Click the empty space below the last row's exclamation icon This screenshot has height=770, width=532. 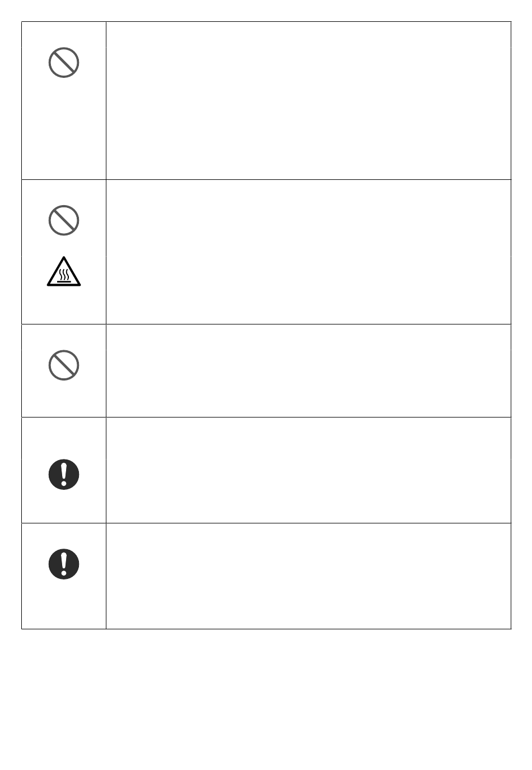64,604
